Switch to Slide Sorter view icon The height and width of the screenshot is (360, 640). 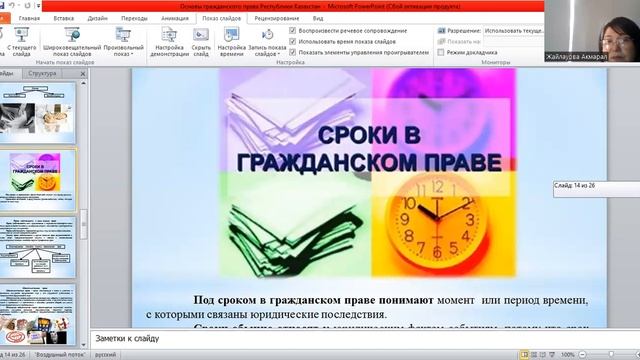pos(533,355)
